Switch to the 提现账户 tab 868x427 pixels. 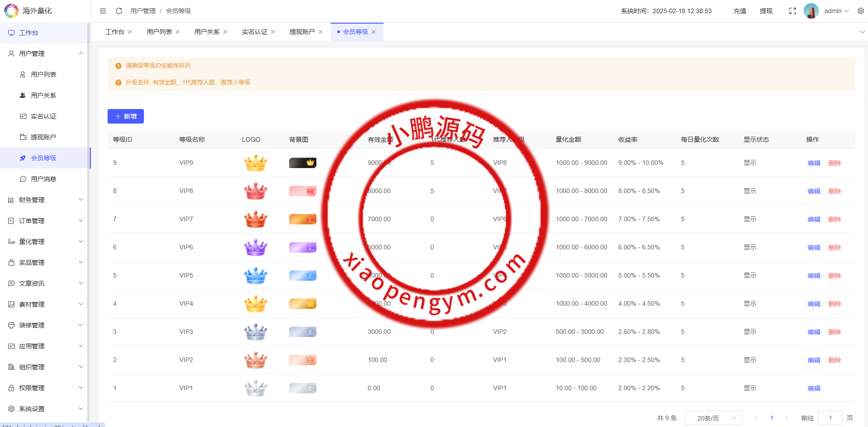(x=302, y=32)
